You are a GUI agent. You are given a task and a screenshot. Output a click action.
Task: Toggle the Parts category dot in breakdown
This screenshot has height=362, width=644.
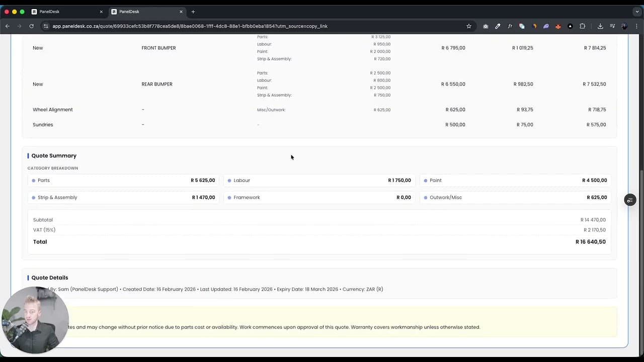[33, 180]
